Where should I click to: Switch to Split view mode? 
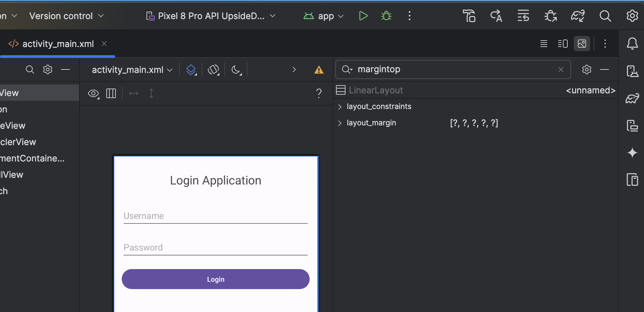(x=563, y=44)
